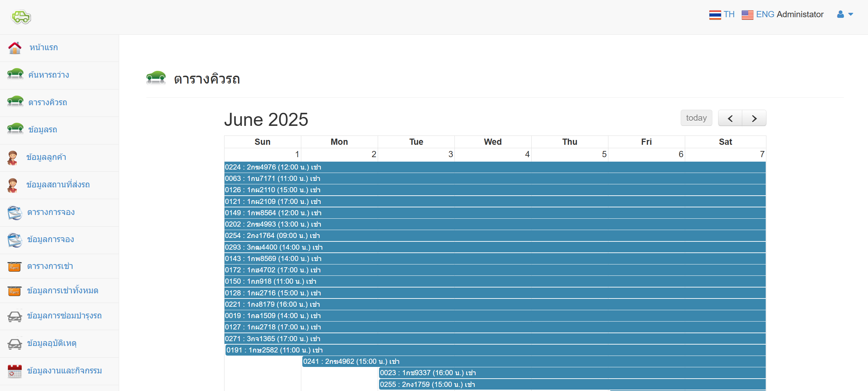This screenshot has width=868, height=391.
Task: Click the car icon beside ตารางคิวรถ in the sidebar
Action: coord(15,101)
